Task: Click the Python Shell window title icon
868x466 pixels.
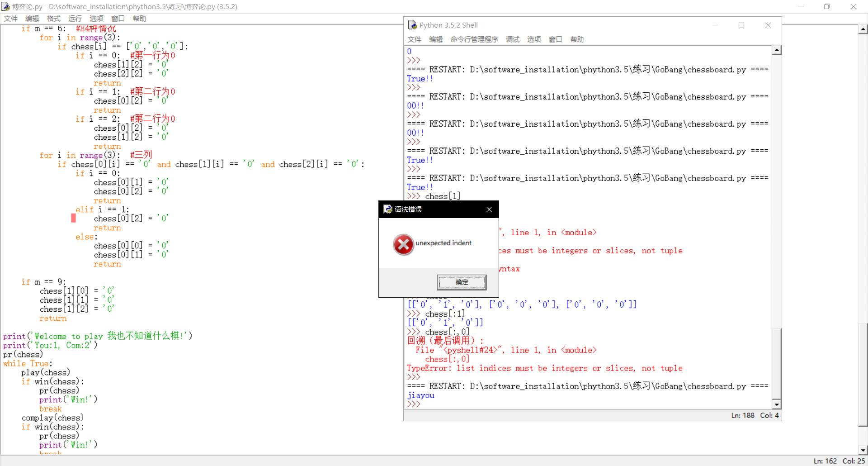Action: pyautogui.click(x=412, y=25)
